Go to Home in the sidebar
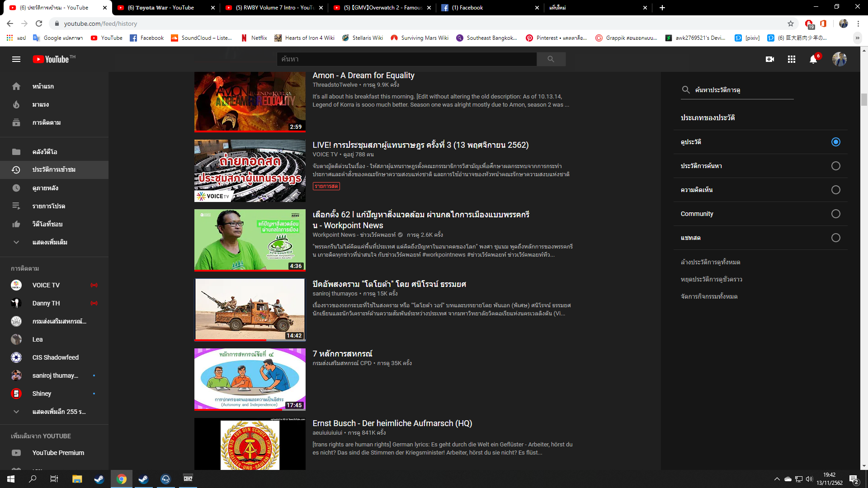The height and width of the screenshot is (488, 868). [43, 86]
